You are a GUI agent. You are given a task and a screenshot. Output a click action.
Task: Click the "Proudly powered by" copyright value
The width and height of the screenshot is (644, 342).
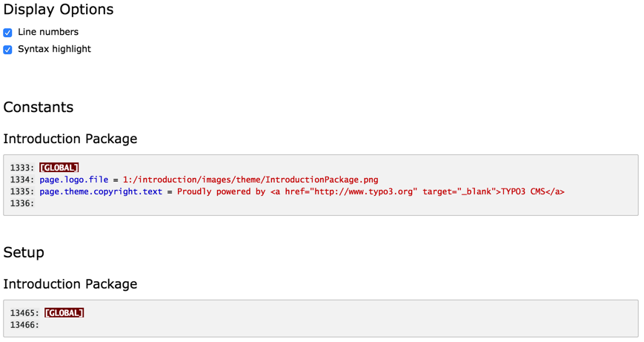coord(221,191)
